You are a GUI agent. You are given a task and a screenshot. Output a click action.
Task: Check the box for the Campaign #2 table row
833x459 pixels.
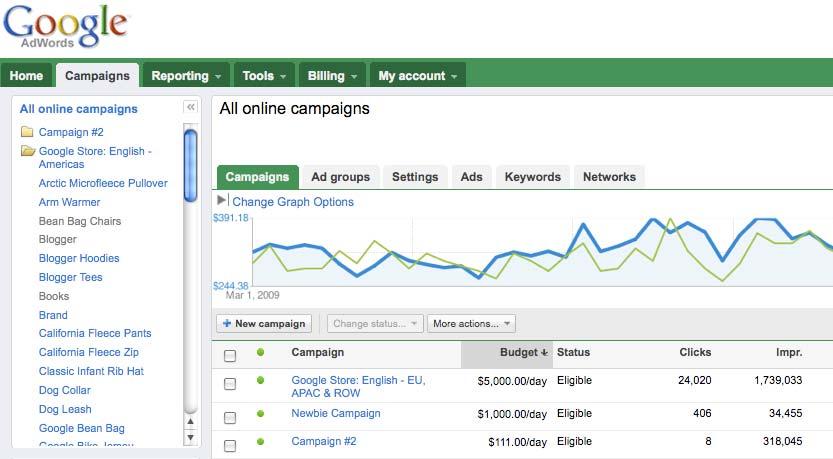coord(230,446)
